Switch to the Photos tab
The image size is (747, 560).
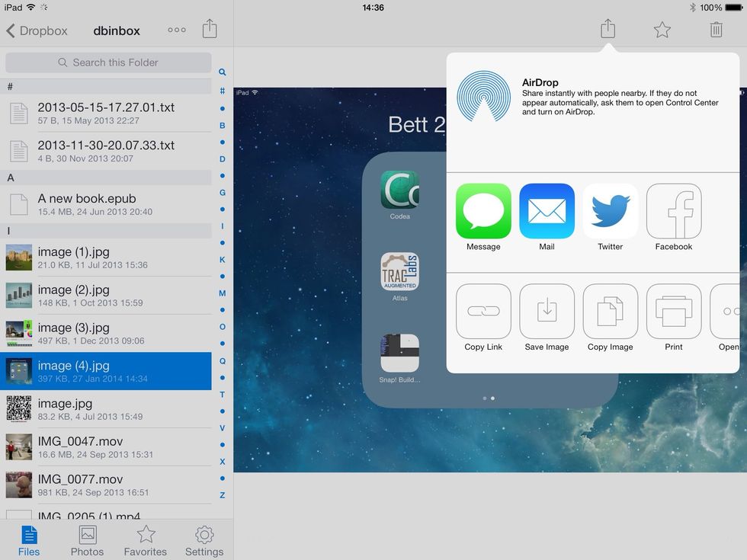coord(87,539)
